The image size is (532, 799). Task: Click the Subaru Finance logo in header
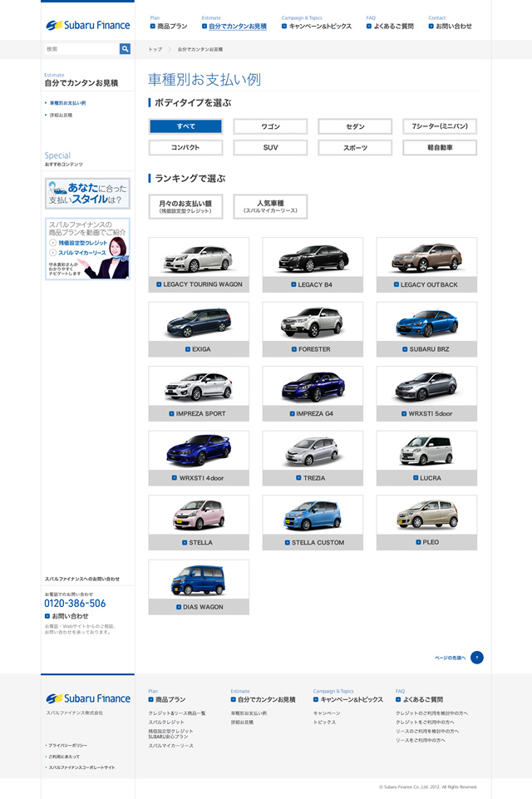pos(88,25)
